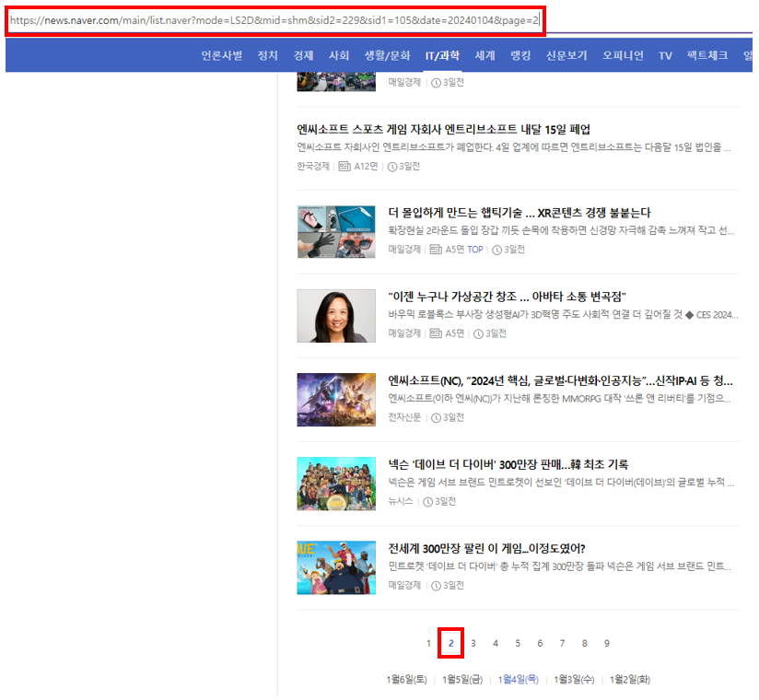Viewport: 759px width, 700px height.
Task: Click the 엔트리브소프트 article summary text
Action: click(x=514, y=147)
